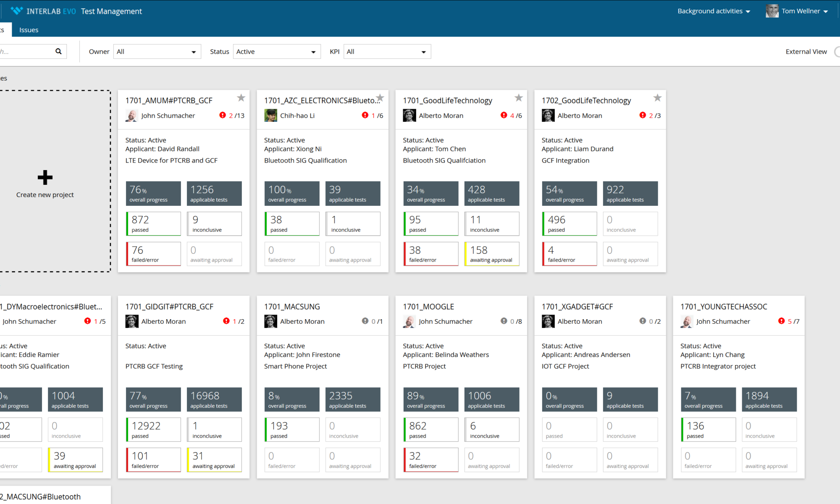Viewport: 840px width, 504px height.
Task: Star the 1701_AMUM#PTCRB_GCF project
Action: point(241,98)
